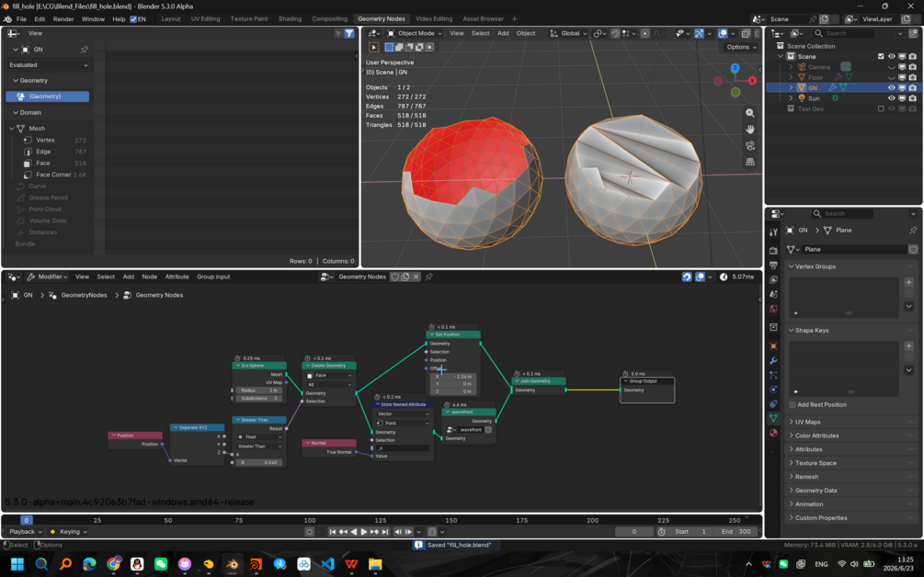The width and height of the screenshot is (924, 577).
Task: Select the tweak select box tool icon
Action: 373,47
